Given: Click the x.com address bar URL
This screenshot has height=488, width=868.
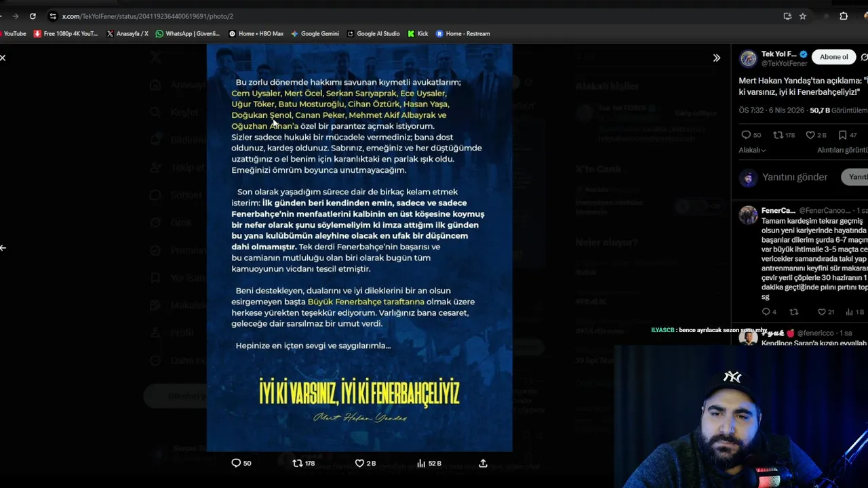Looking at the screenshot, I should click(x=147, y=16).
